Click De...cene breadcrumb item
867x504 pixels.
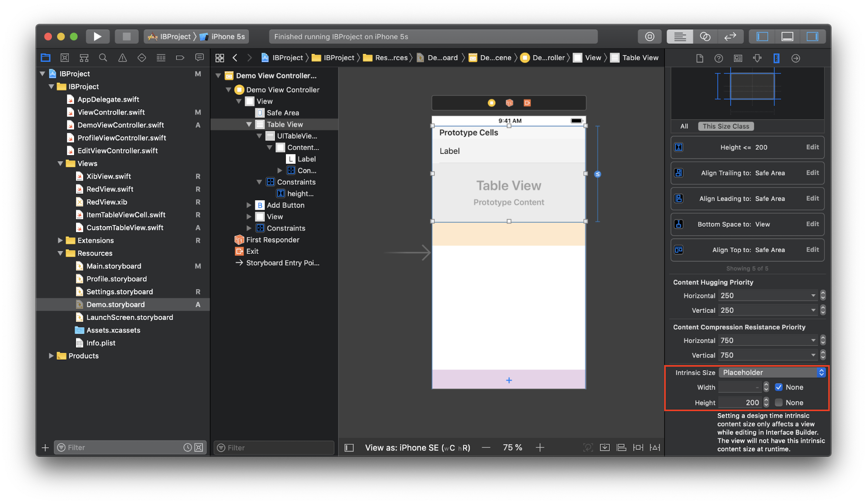coord(491,58)
